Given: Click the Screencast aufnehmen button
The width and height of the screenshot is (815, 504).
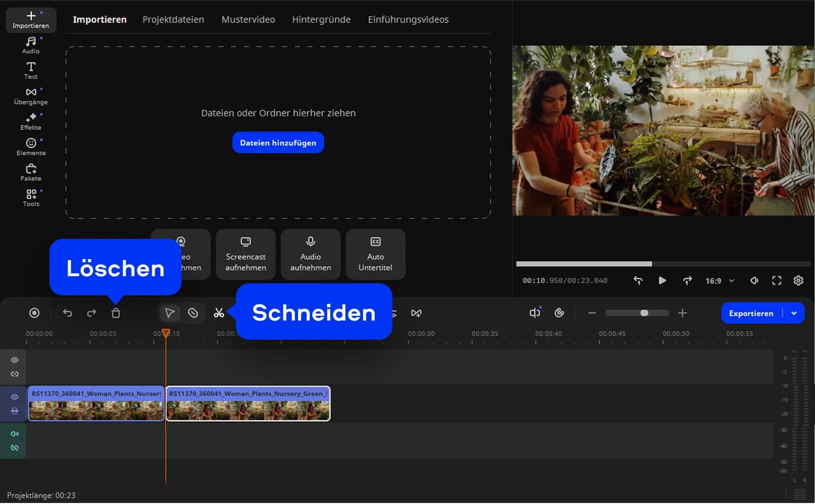Looking at the screenshot, I should point(246,255).
